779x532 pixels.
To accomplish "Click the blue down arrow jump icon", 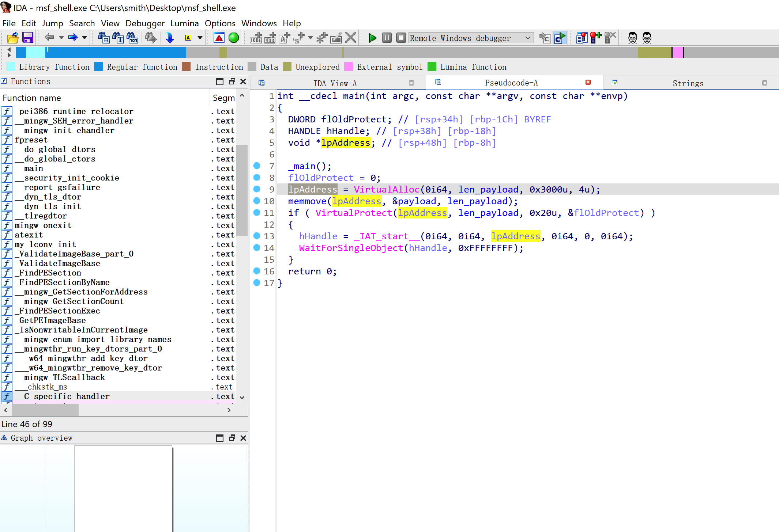I will [x=170, y=38].
